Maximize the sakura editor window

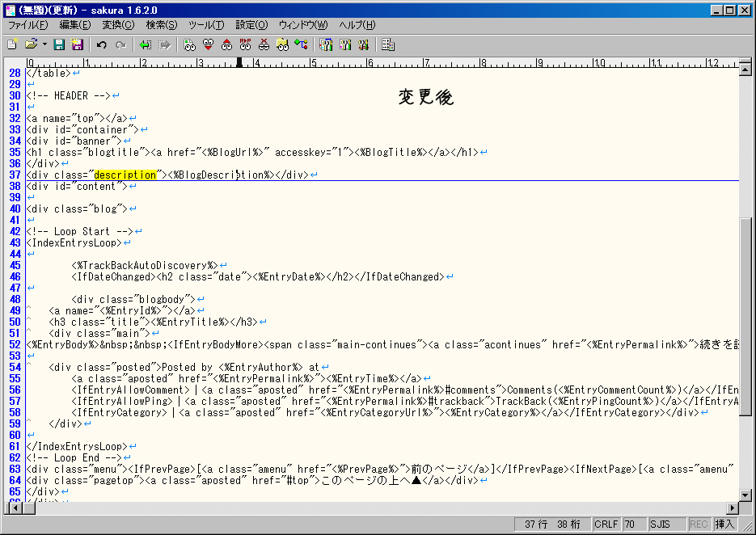[730, 11]
